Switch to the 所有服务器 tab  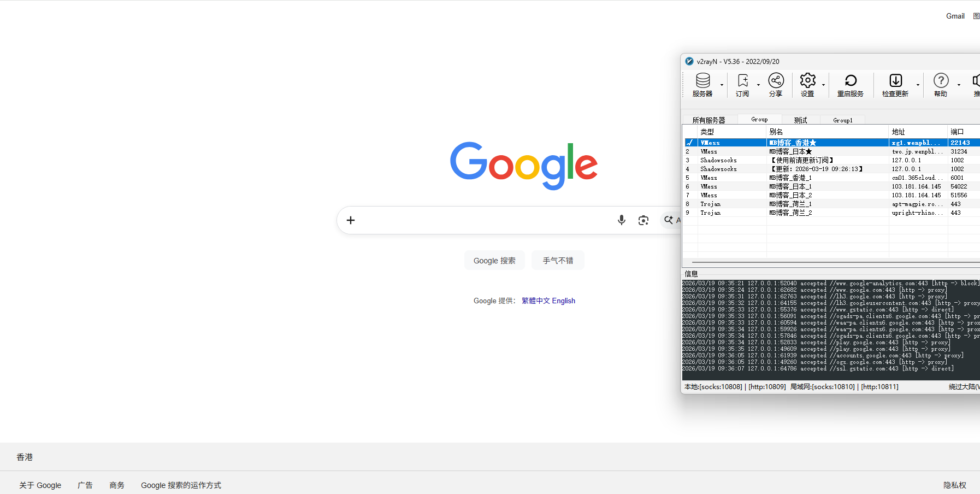[709, 120]
